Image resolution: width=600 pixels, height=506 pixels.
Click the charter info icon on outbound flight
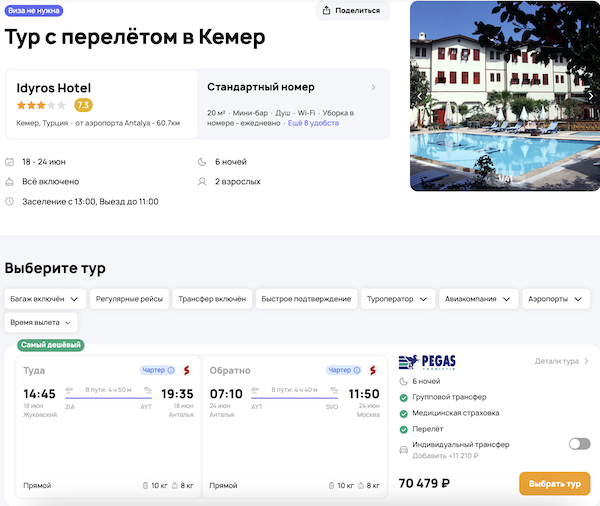pos(172,370)
